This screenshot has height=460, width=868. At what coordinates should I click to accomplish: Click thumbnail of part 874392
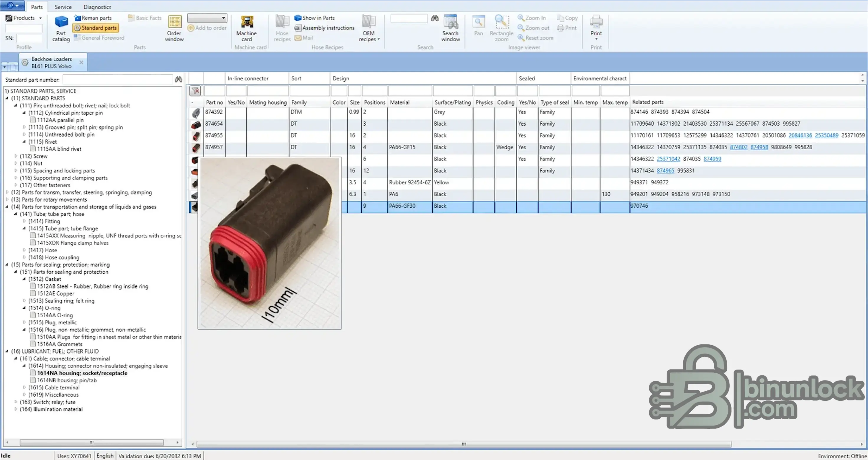(196, 113)
